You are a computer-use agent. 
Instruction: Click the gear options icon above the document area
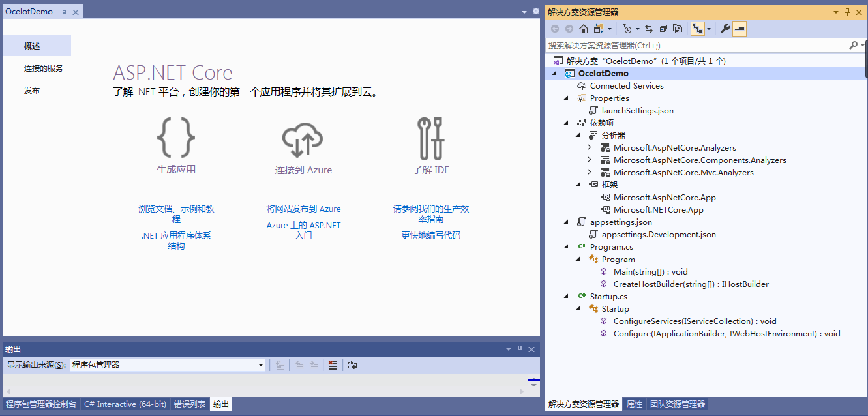[x=536, y=12]
